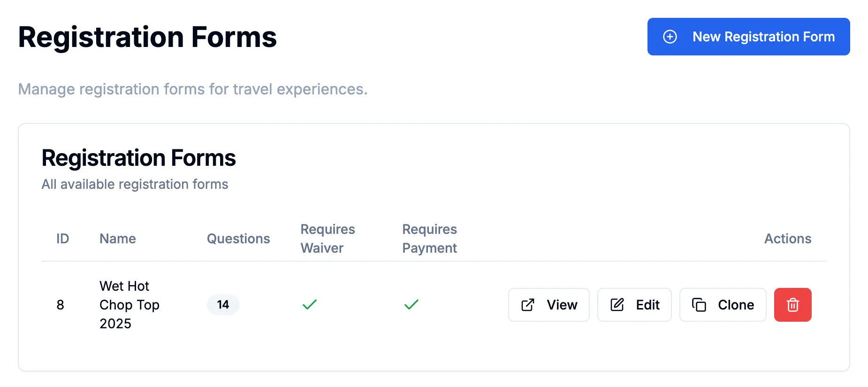The image size is (868, 387).
Task: Click the 14 questions count badge
Action: point(223,305)
